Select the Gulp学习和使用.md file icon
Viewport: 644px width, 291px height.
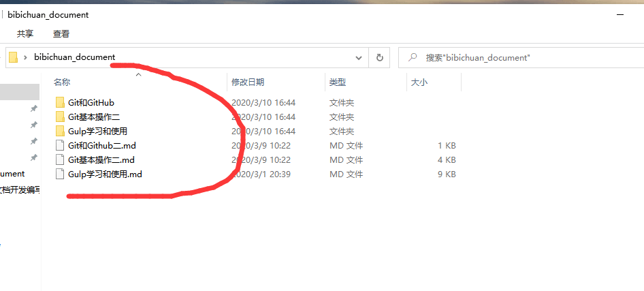[x=60, y=174]
